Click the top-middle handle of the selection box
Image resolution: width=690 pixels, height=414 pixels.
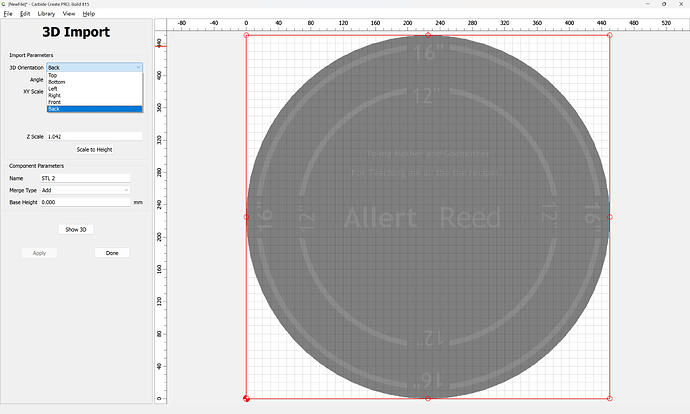pos(428,35)
